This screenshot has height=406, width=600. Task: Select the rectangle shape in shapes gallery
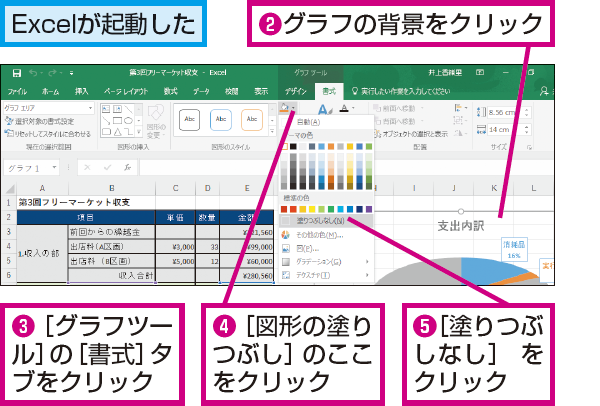pos(117,121)
